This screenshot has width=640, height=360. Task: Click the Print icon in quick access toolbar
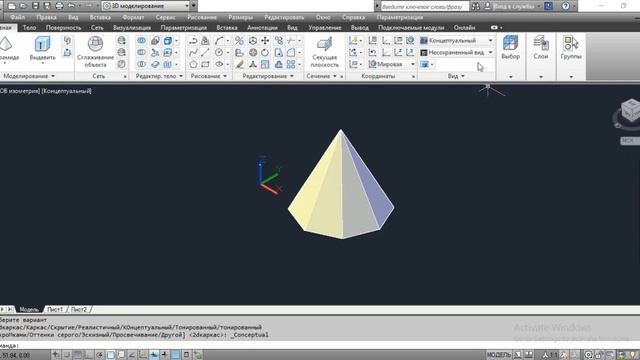[59, 6]
